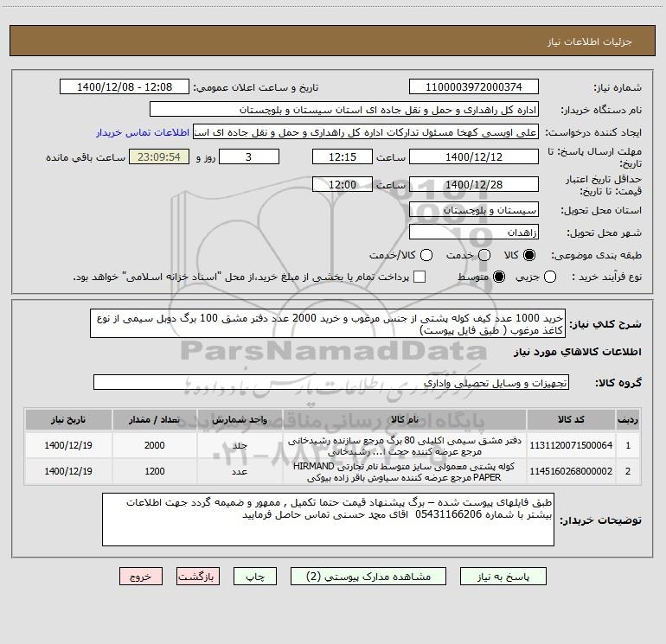Click response deadline date 1400/12/12 field
This screenshot has height=644, width=666.
474,156
